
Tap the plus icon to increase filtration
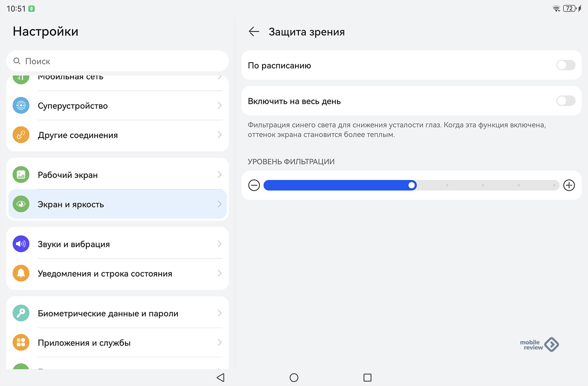[569, 185]
